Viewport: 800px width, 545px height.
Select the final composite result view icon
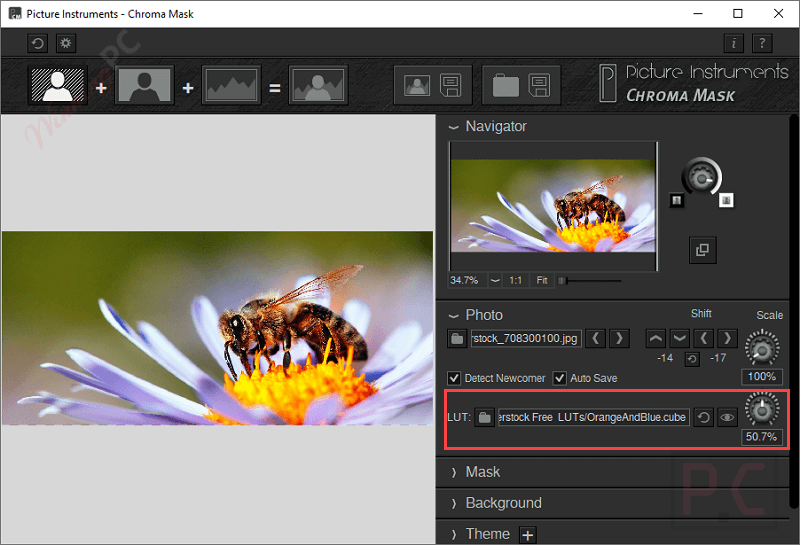(x=319, y=86)
